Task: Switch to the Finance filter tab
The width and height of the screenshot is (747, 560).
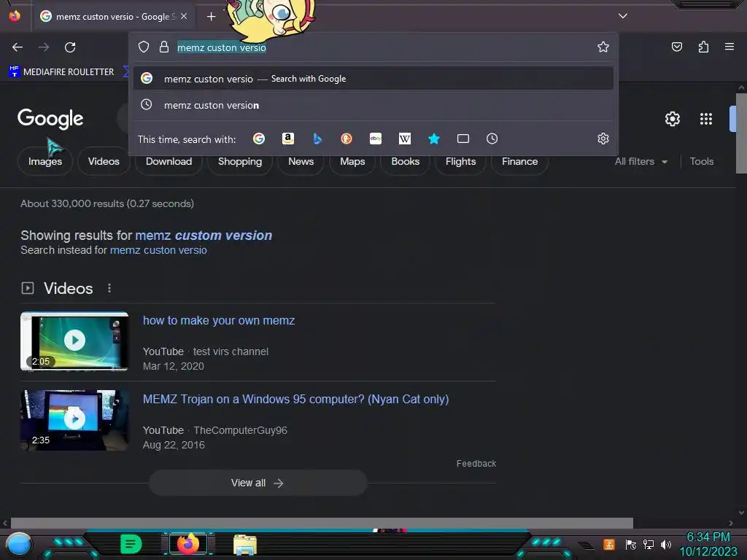Action: (x=519, y=161)
